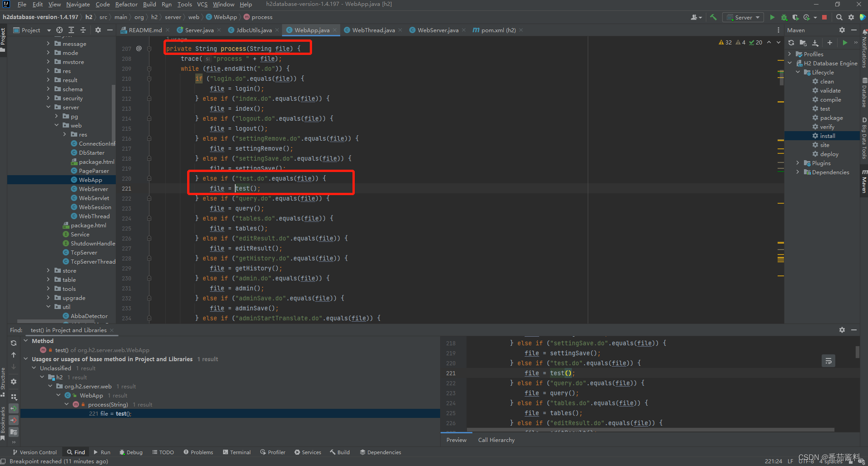Image resolution: width=868 pixels, height=466 pixels.
Task: Click the 32 warnings inspection indicator
Action: click(x=725, y=42)
